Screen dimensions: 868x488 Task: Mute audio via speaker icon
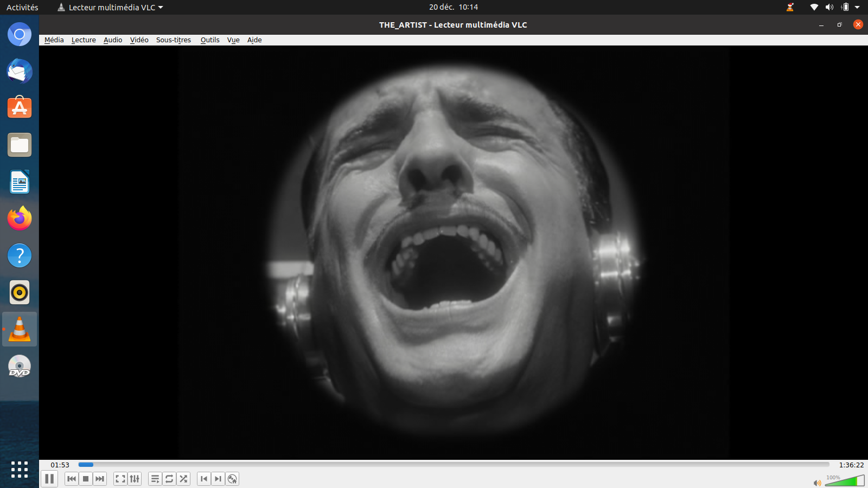pyautogui.click(x=817, y=483)
